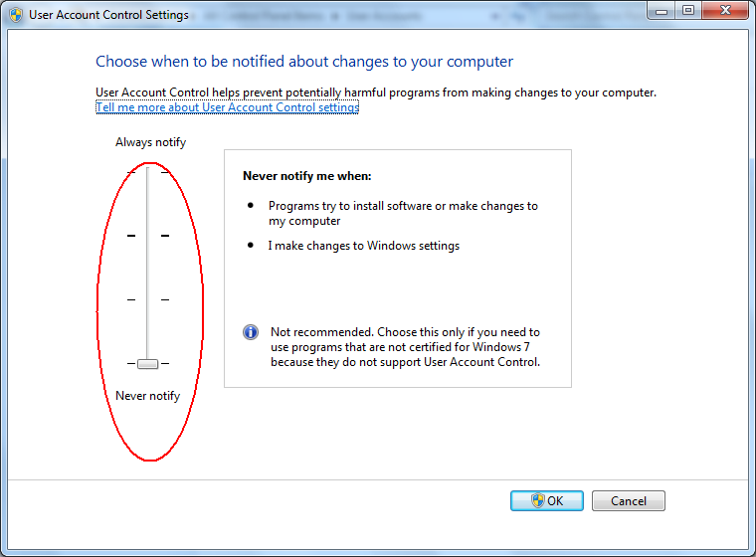Maximize the User Account Control Settings window
Screen dimensions: 756x557
[688, 11]
